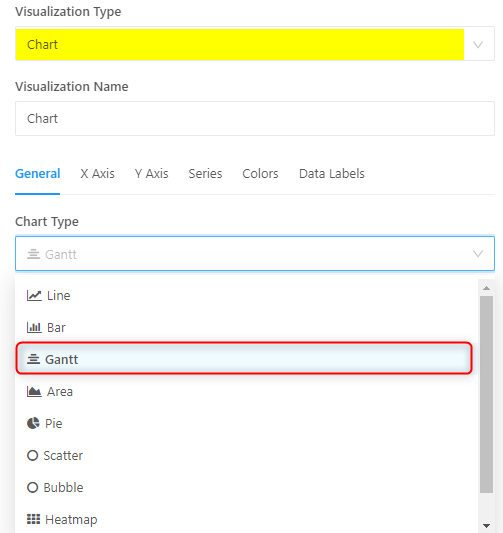Switch to the Y Axis tab
The height and width of the screenshot is (533, 503).
151,174
